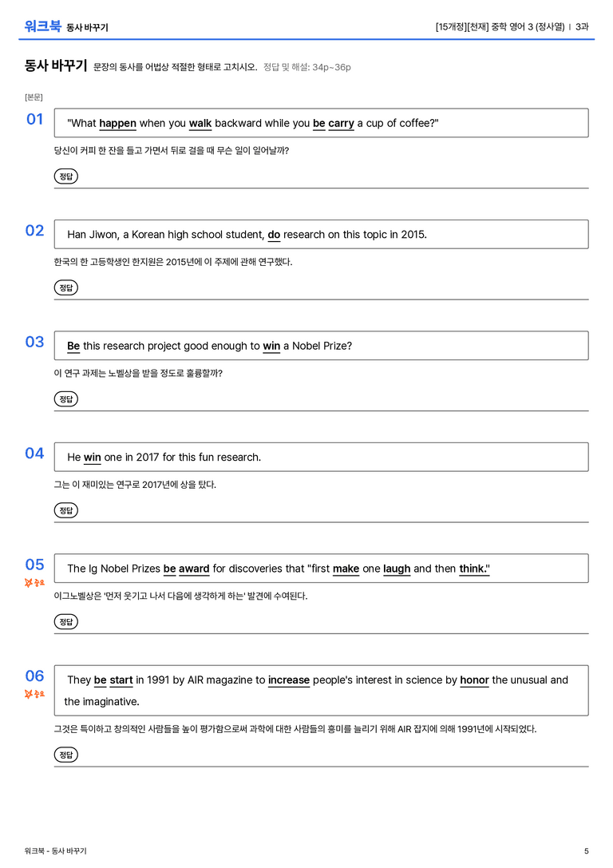This screenshot has width=613, height=868.
Task: Click the 정답 badge under question 03
Action: (x=65, y=398)
